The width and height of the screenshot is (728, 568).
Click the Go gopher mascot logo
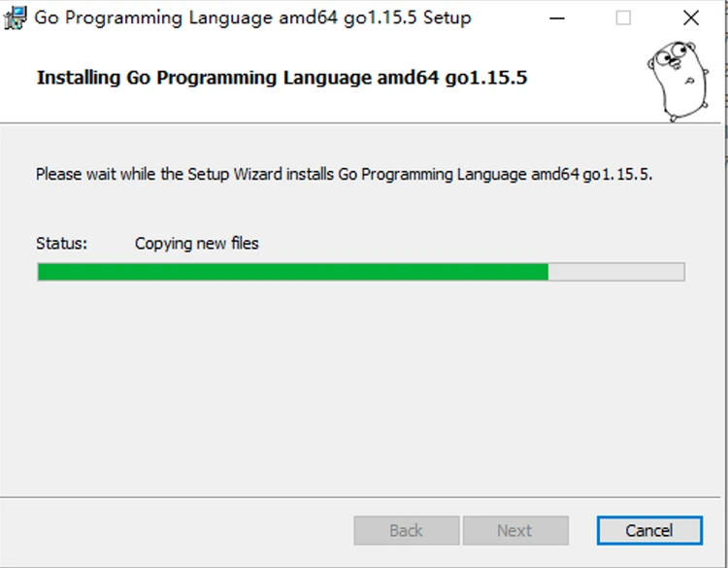click(x=678, y=81)
